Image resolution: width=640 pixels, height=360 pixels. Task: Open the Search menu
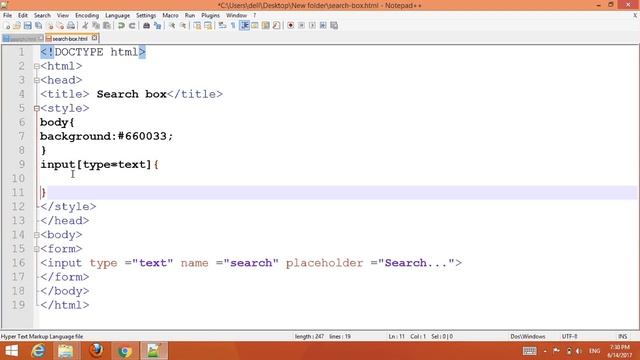click(42, 16)
